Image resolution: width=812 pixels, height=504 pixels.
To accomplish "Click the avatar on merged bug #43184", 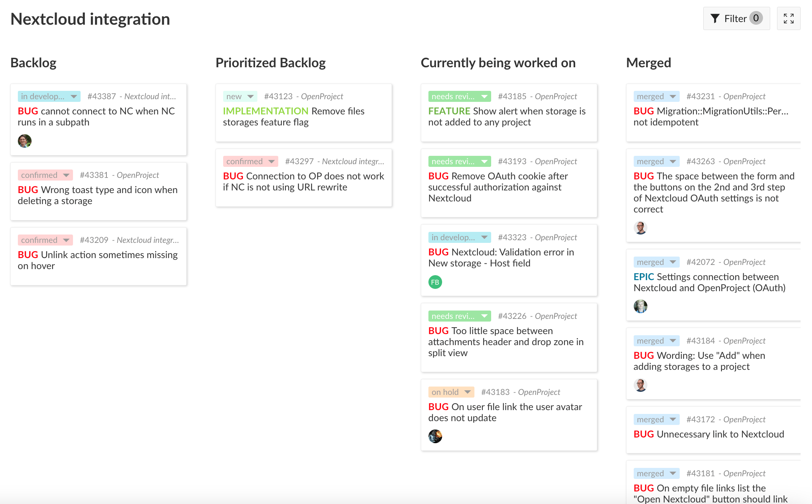I will (640, 385).
